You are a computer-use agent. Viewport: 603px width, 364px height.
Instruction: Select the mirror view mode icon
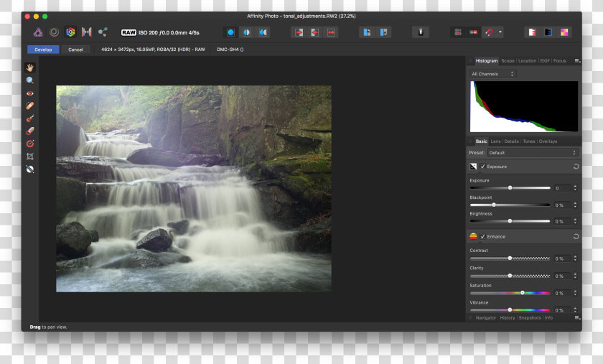[263, 33]
